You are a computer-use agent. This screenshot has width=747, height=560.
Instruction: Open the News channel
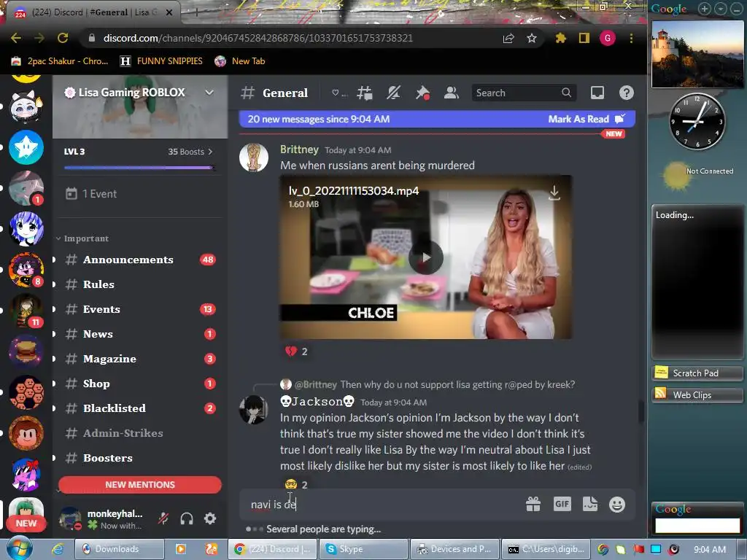(138, 334)
